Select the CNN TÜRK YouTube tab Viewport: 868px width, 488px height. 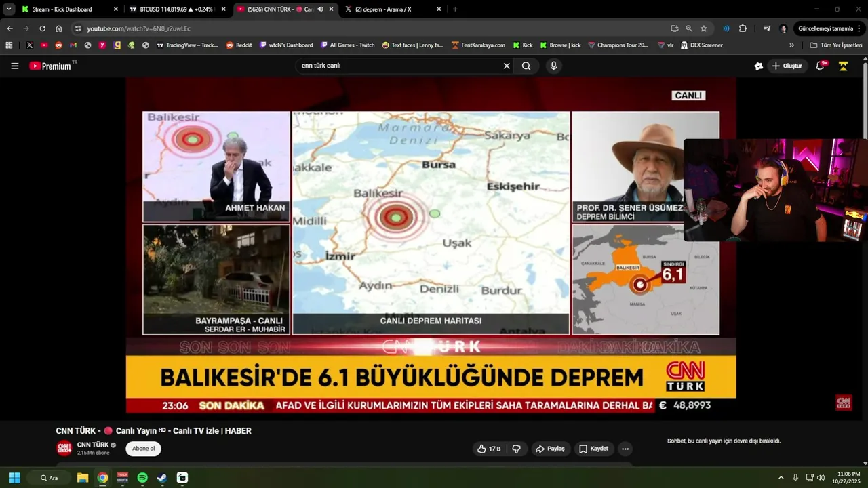(285, 9)
